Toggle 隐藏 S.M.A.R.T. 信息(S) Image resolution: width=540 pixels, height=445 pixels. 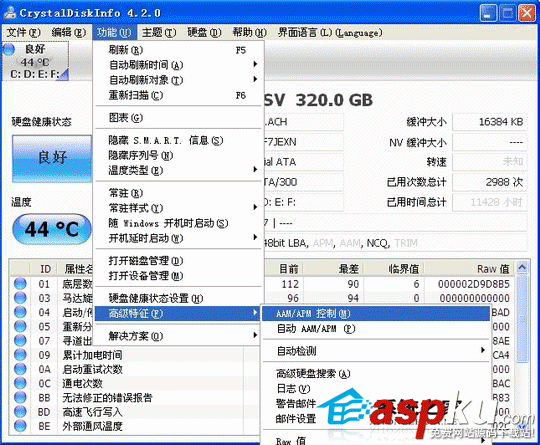(178, 140)
